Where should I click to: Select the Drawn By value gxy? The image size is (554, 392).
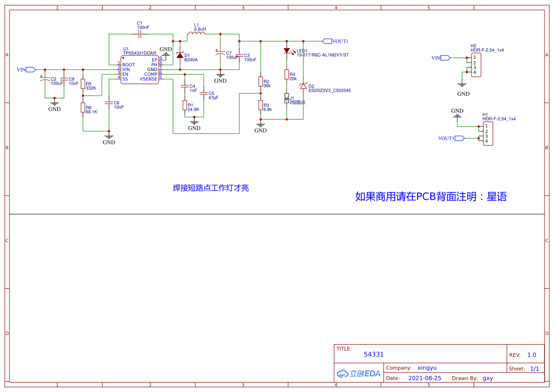pos(488,378)
